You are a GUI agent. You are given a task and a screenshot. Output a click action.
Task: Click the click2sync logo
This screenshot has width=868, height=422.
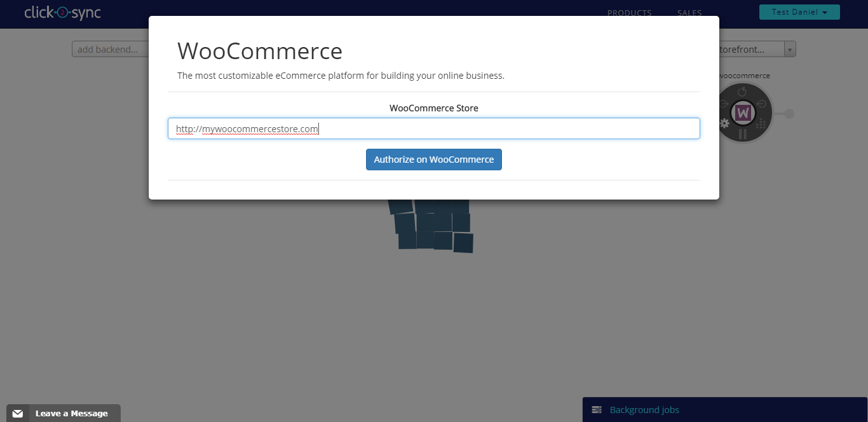(x=62, y=12)
